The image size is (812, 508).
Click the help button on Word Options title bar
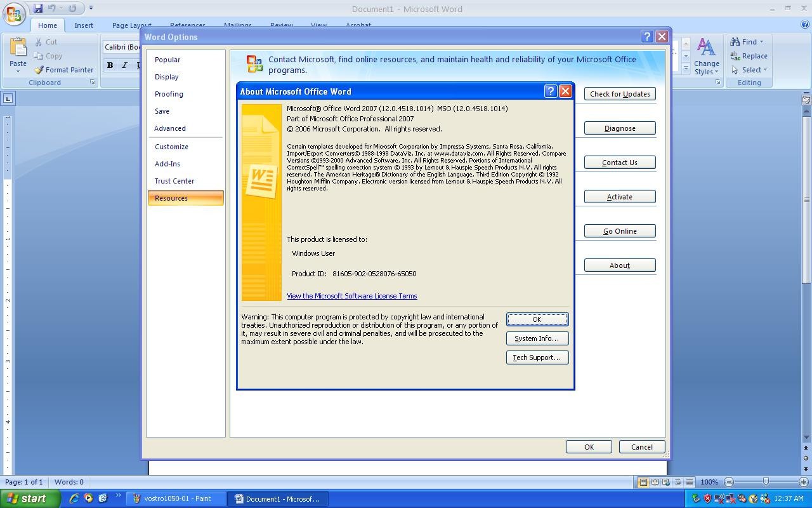pyautogui.click(x=647, y=37)
